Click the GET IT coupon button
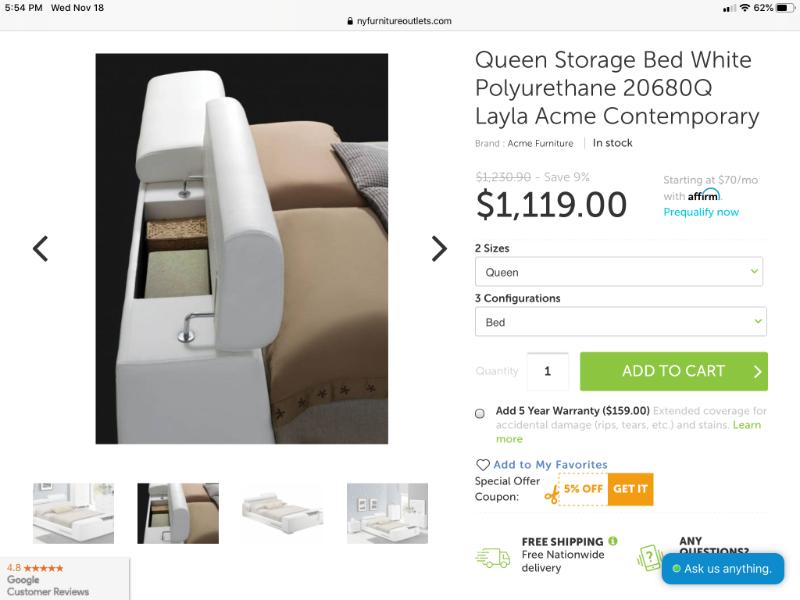The image size is (800, 600). (630, 489)
